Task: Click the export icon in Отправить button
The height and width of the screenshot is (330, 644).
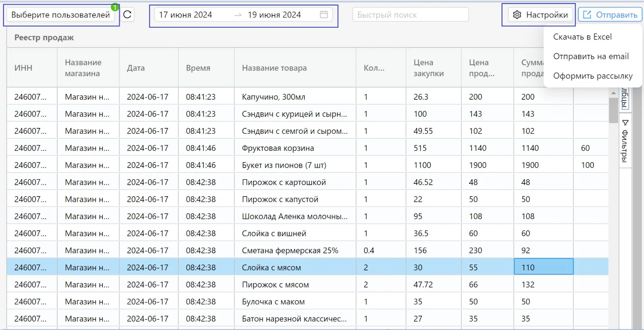Action: tap(587, 15)
